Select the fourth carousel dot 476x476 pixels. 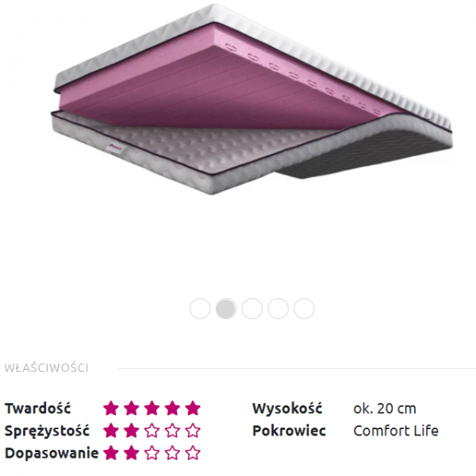click(x=278, y=309)
